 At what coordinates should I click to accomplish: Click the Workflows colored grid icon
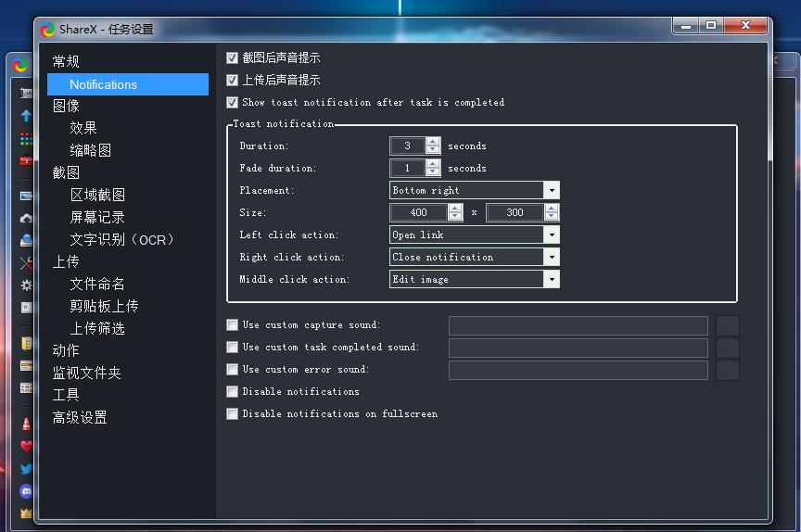pyautogui.click(x=26, y=139)
